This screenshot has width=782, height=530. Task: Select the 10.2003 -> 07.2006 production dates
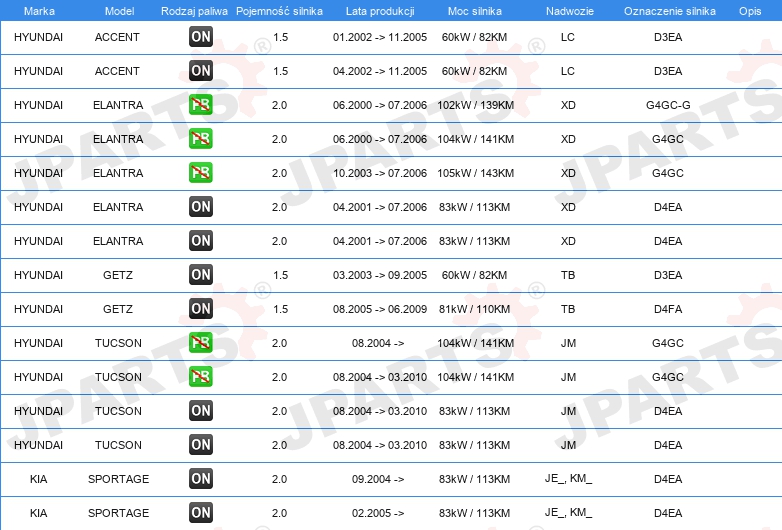pyautogui.click(x=380, y=173)
